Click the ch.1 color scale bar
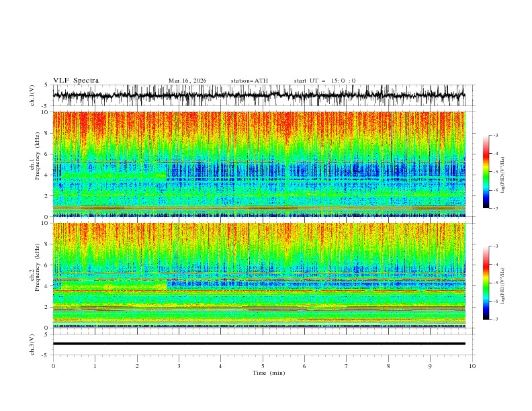 click(486, 172)
